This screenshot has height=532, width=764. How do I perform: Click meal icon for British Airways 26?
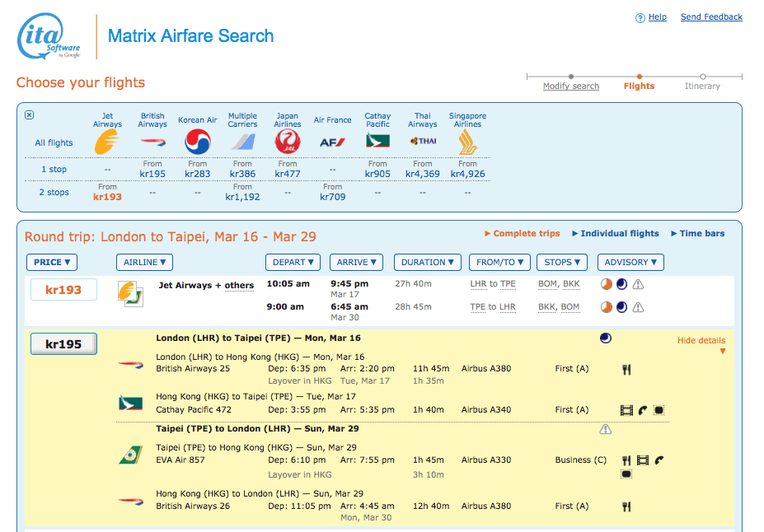click(626, 507)
